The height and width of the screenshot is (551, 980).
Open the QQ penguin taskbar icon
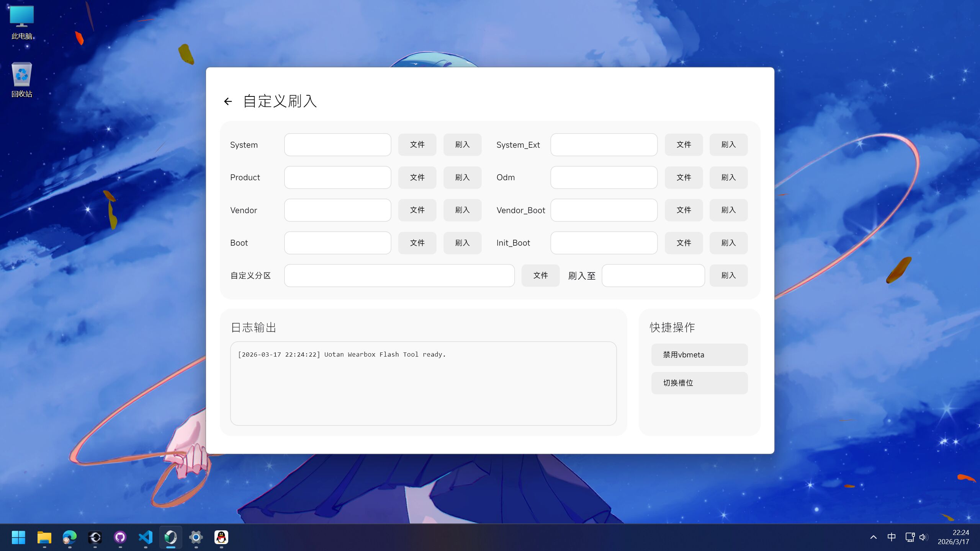(221, 537)
